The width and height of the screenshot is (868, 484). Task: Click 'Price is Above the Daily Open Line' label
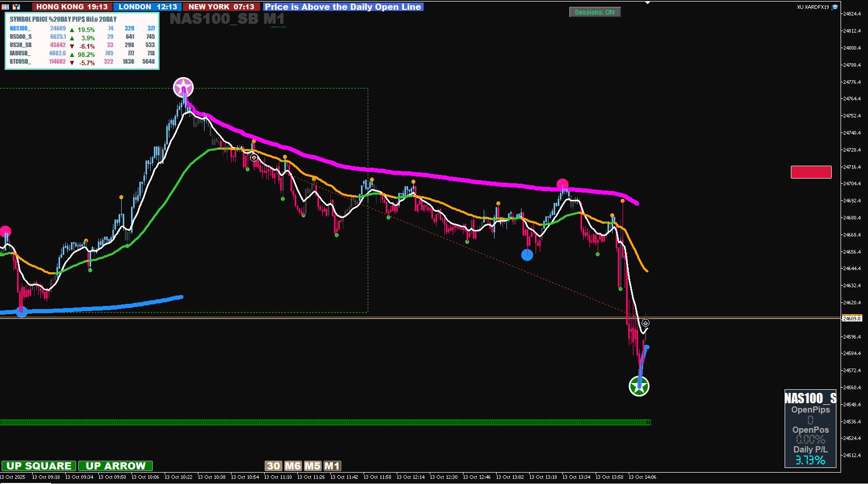point(343,7)
